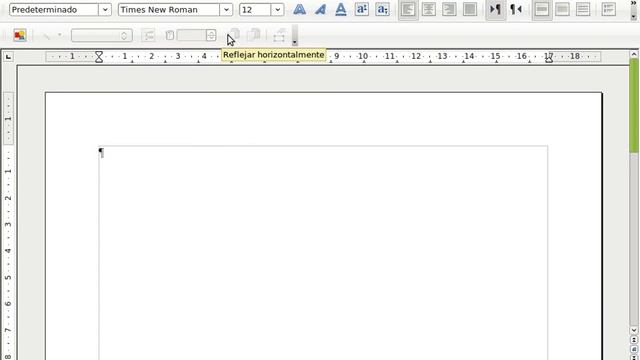
Task: Click the left indent hourglass marker on ruler
Action: pyautogui.click(x=99, y=57)
